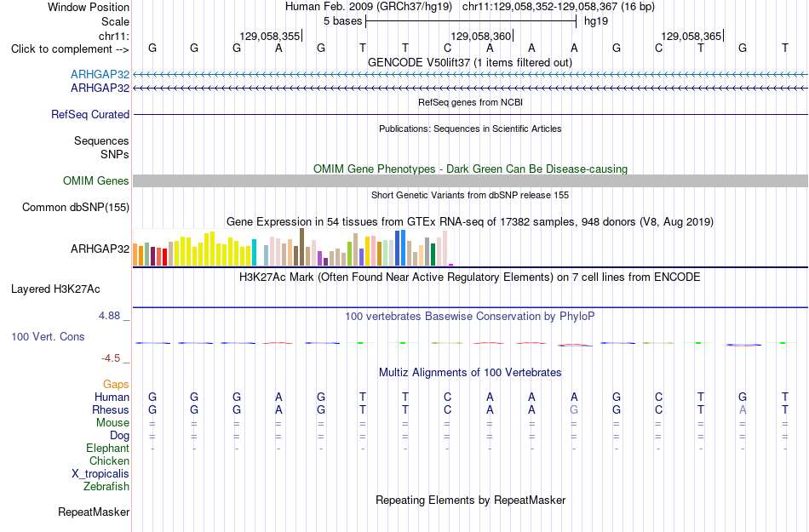Click the Mouse species label
The image size is (809, 532).
(x=112, y=423)
